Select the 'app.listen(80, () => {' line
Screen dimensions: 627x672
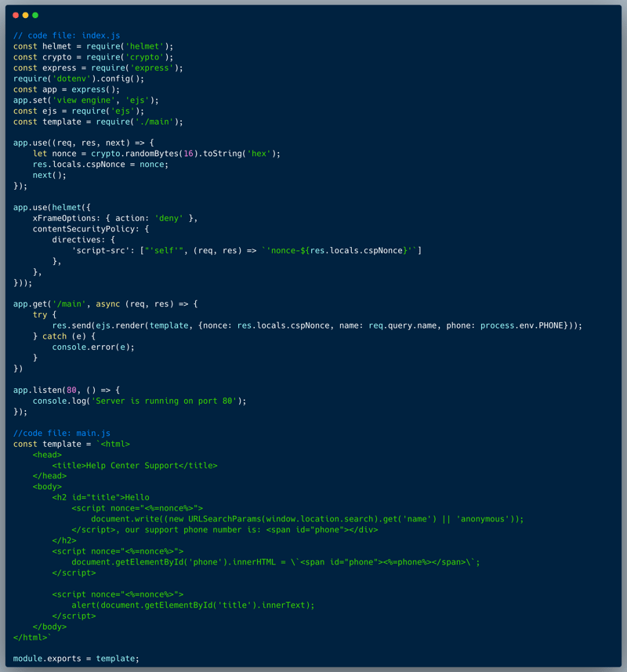[67, 390]
